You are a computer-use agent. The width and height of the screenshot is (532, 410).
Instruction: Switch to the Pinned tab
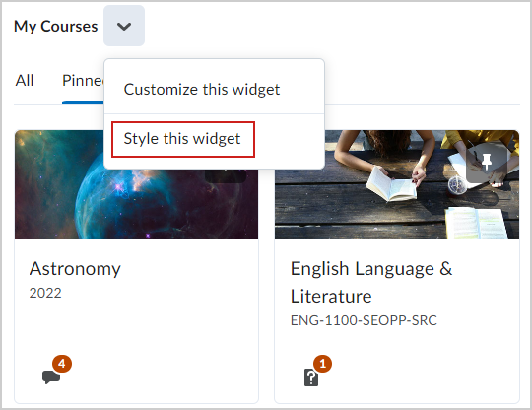83,81
